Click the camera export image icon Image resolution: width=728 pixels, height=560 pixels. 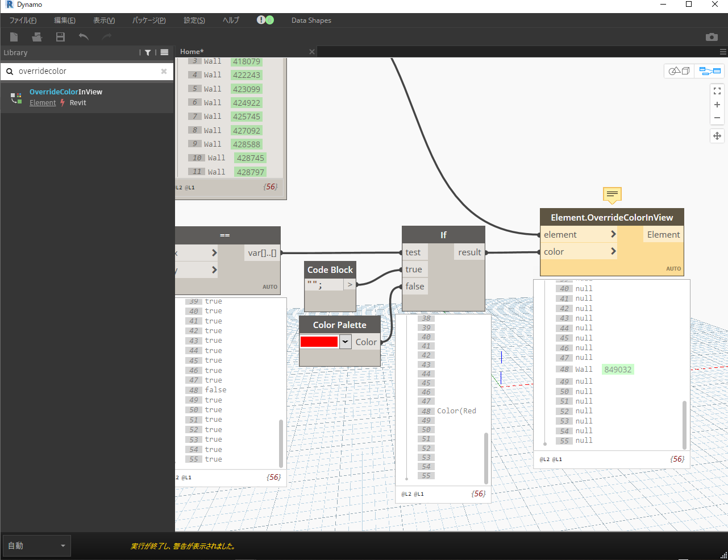(x=712, y=37)
